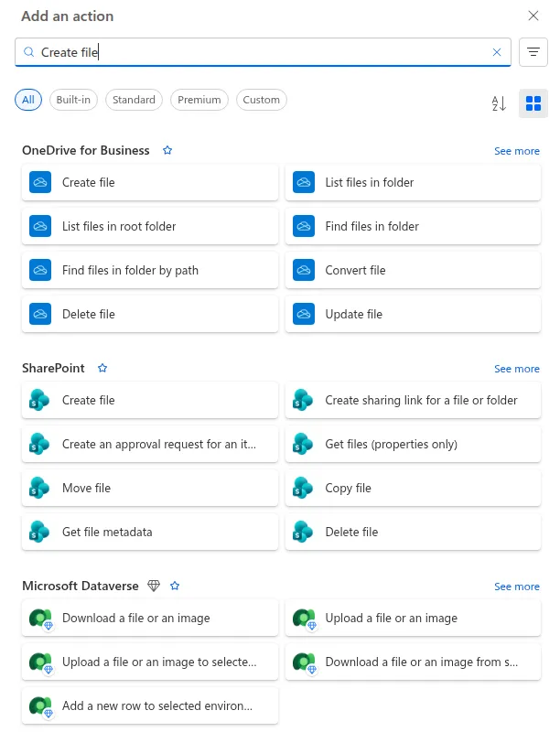Favorite the SharePoint connector star
The image size is (560, 732).
102,368
